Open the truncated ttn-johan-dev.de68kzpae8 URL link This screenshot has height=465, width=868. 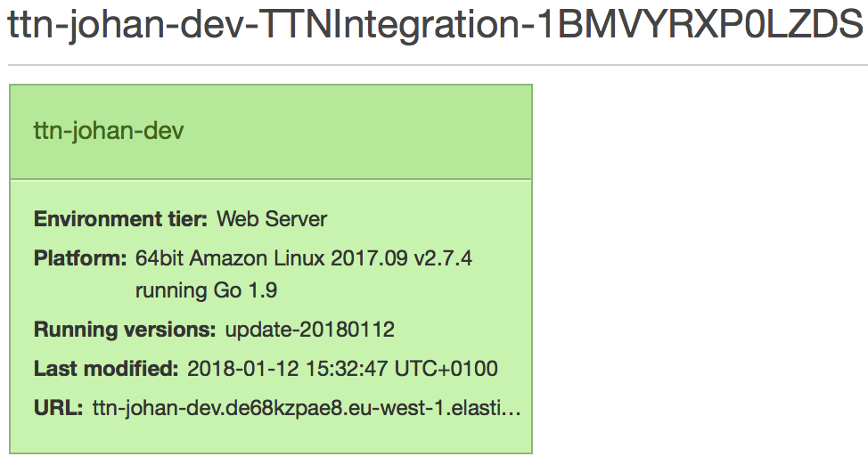click(x=307, y=408)
